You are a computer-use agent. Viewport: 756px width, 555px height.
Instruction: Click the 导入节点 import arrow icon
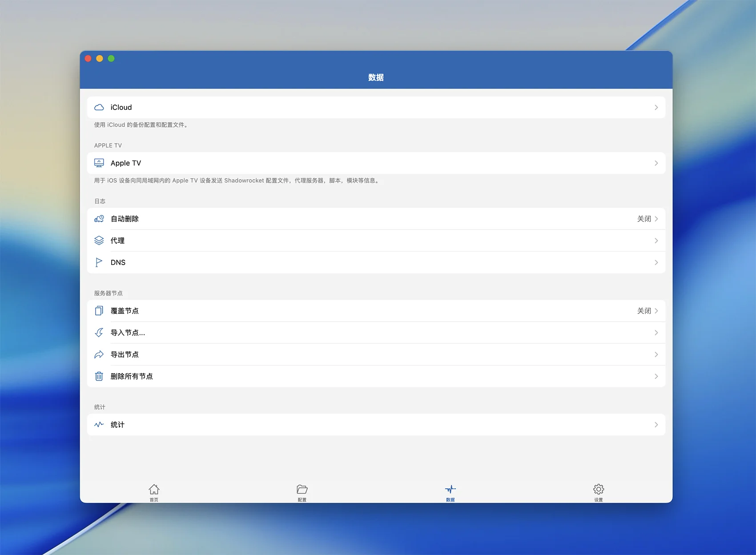(99, 333)
